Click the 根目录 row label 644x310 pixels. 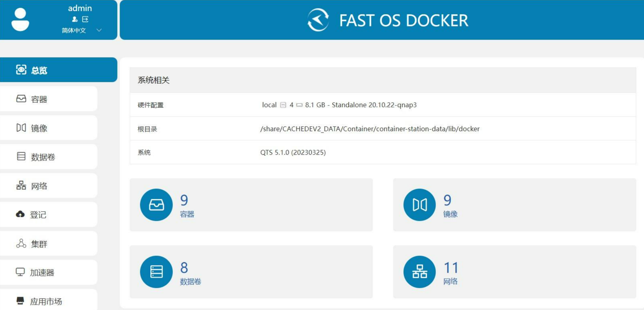147,129
